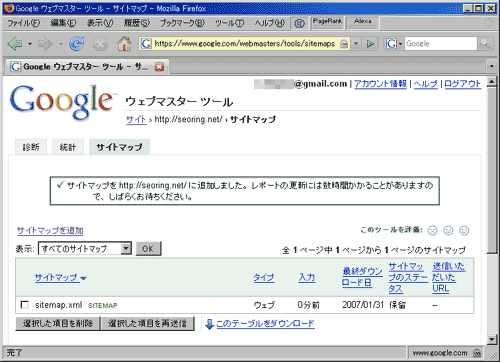Open the Back history dropdown arrow
Image resolution: width=500 pixels, height=362 pixels.
30,44
